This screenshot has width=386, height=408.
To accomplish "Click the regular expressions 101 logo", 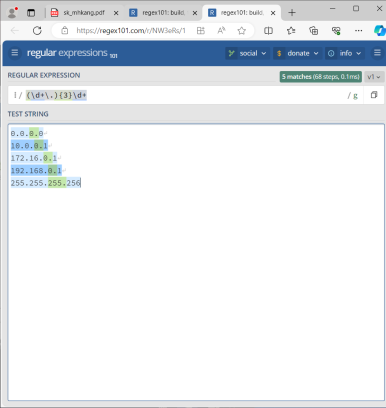I will pos(72,53).
